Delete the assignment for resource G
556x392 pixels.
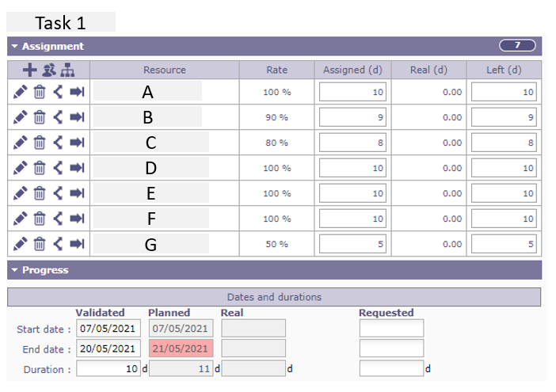[x=39, y=244]
